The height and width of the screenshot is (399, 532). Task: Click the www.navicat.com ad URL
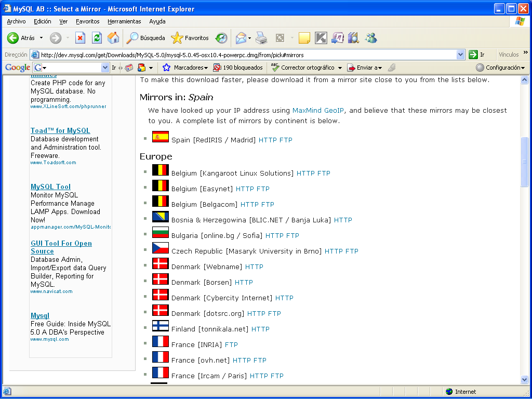pos(51,291)
